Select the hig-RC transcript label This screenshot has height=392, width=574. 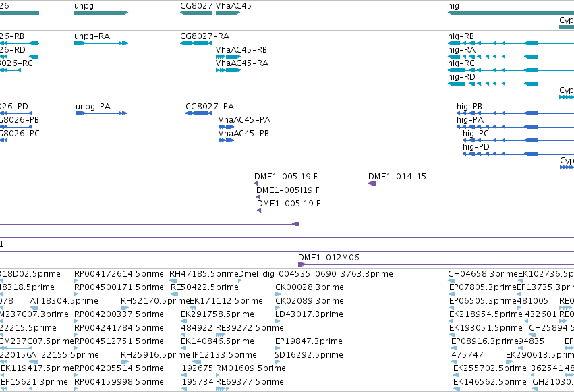pyautogui.click(x=461, y=63)
